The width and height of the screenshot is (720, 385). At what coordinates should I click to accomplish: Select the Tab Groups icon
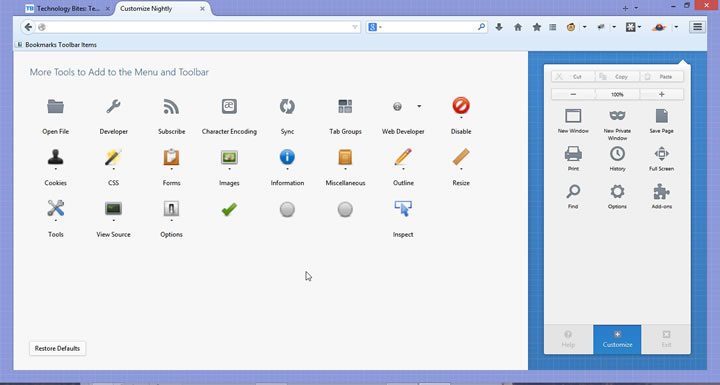coord(345,107)
